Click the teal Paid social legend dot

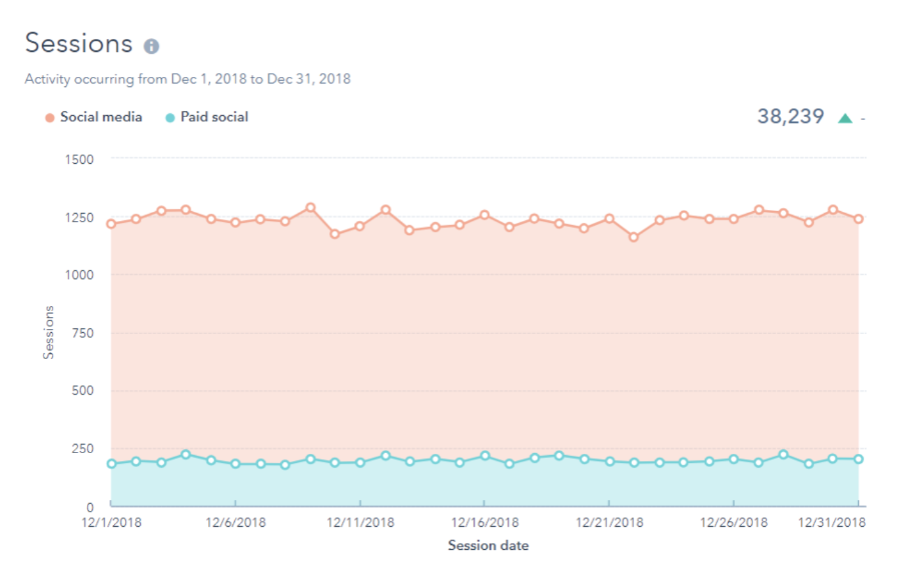coord(170,118)
